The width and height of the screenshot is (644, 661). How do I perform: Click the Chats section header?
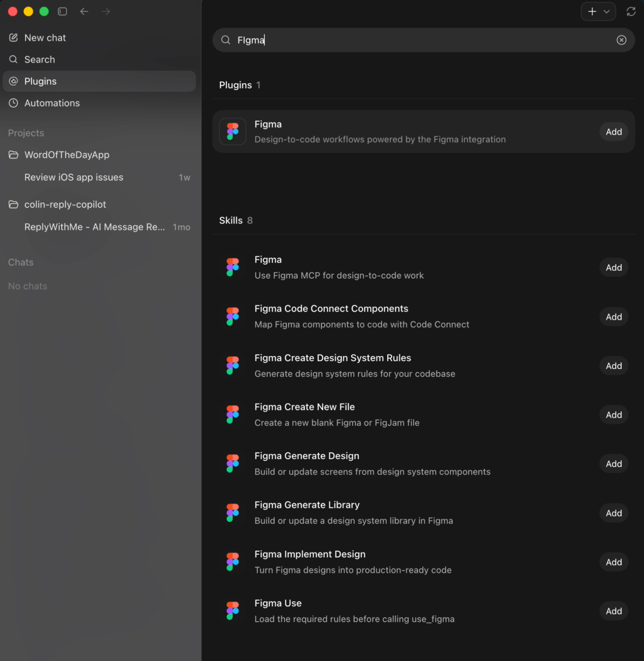tap(21, 262)
